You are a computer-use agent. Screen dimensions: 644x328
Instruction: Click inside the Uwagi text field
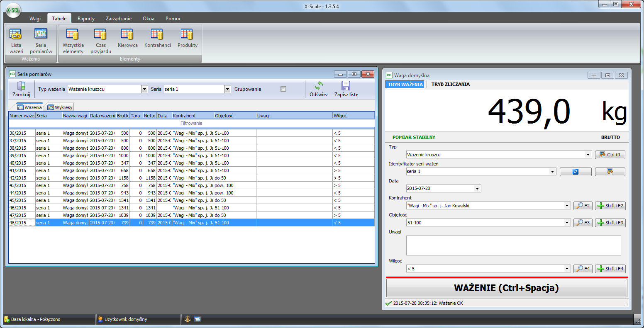tap(513, 245)
